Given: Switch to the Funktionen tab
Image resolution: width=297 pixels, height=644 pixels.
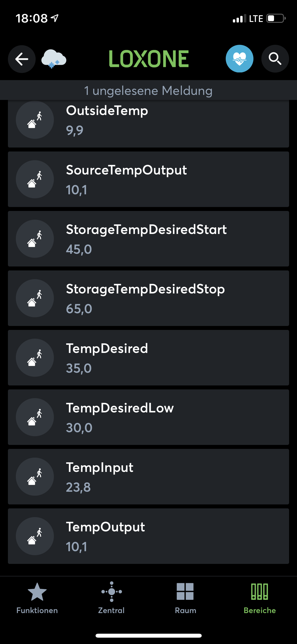Looking at the screenshot, I should tap(37, 598).
